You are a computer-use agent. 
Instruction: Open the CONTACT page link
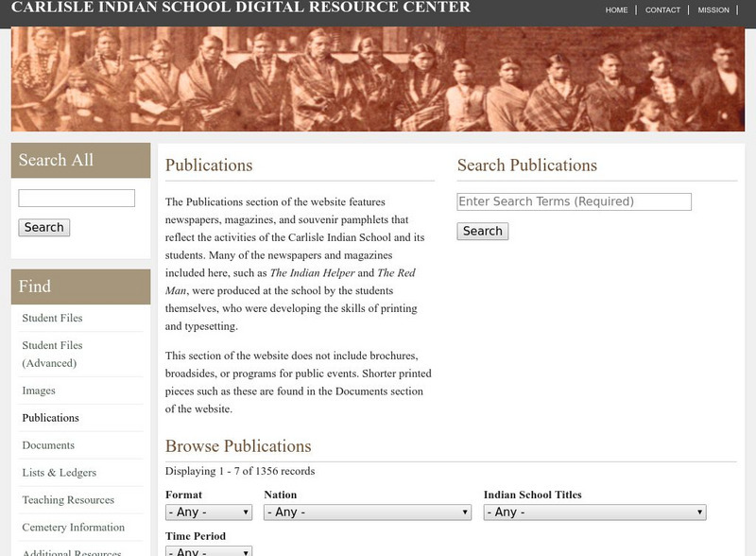coord(662,9)
